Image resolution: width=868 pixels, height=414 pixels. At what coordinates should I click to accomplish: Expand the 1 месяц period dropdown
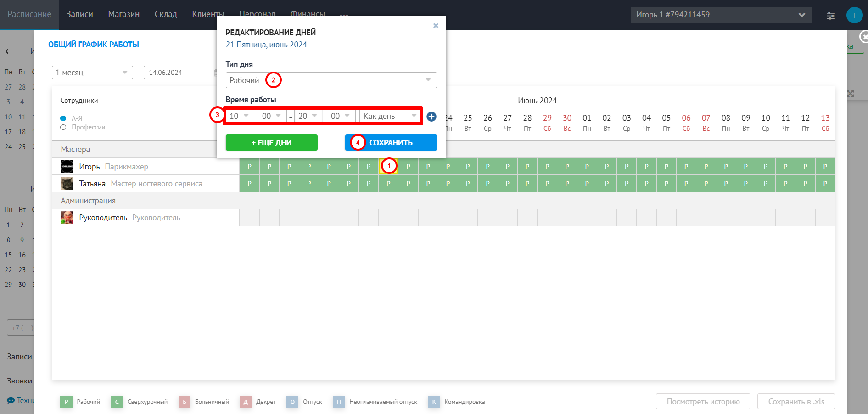coord(92,73)
